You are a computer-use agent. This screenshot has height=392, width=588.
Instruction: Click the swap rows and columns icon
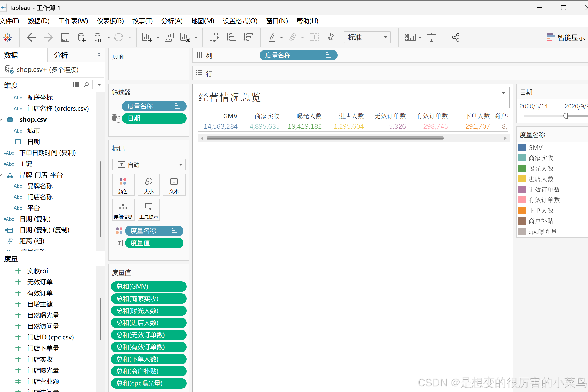214,38
